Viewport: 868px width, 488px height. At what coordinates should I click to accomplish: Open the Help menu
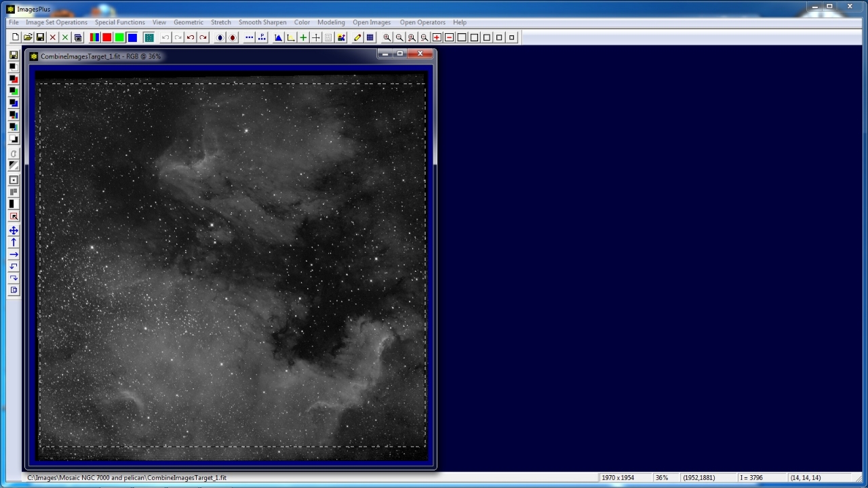tap(460, 22)
